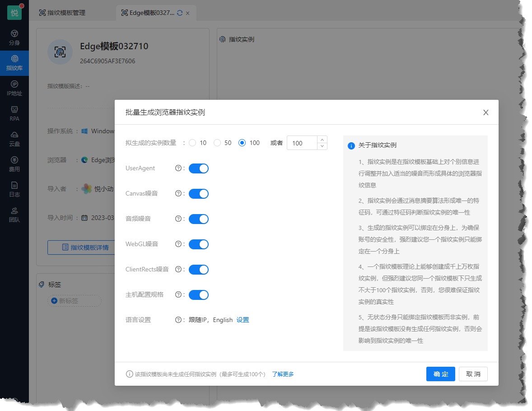Close the 批量生成浏览器指纹实例 dialog
The height and width of the screenshot is (411, 532).
click(x=486, y=112)
